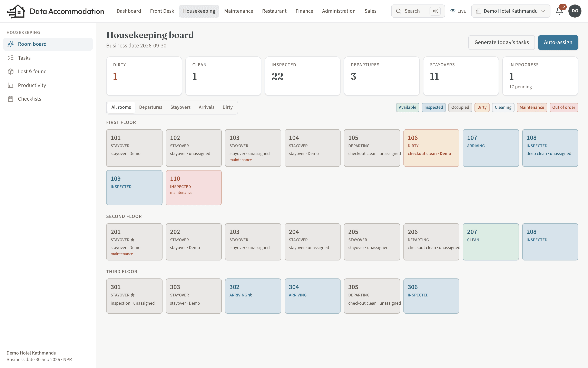
Task: Open the Maintenance menu
Action: 238,11
